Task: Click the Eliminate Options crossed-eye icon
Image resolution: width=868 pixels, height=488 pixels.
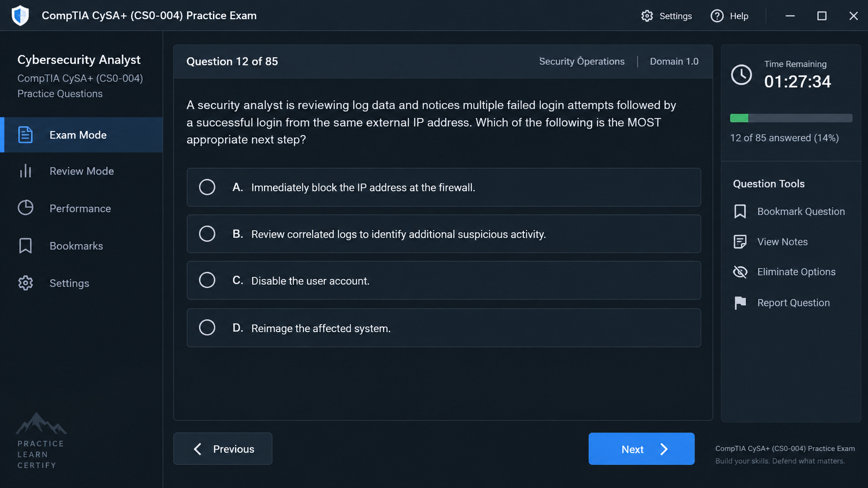Action: 740,272
